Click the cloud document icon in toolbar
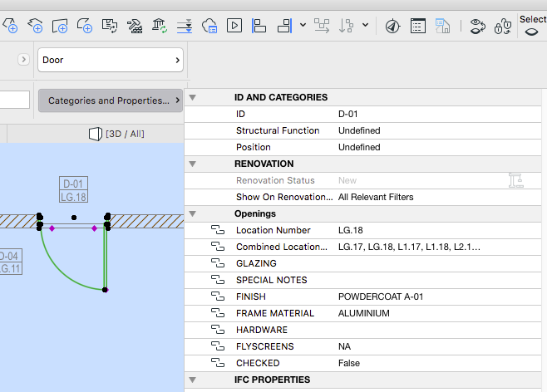 pos(209,26)
